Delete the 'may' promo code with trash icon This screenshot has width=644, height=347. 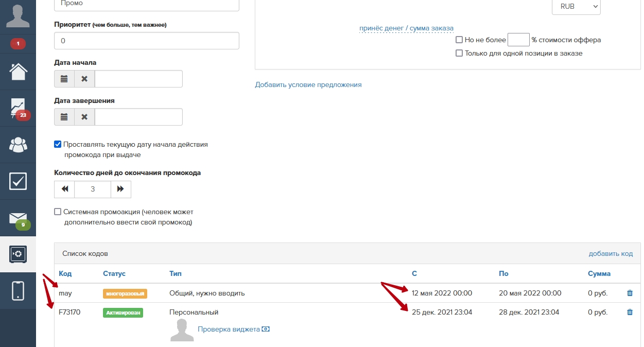pyautogui.click(x=630, y=293)
